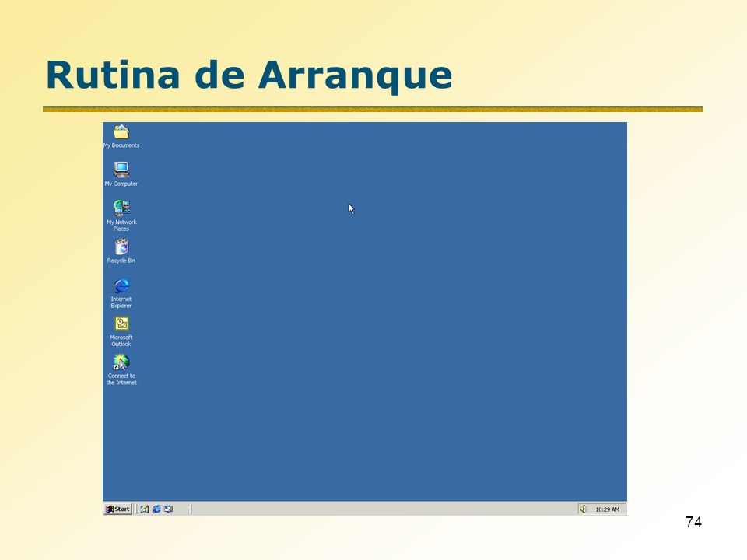Launch Internet Explorer from Quick Launch
Screen dimensions: 747x560
pyautogui.click(x=156, y=509)
